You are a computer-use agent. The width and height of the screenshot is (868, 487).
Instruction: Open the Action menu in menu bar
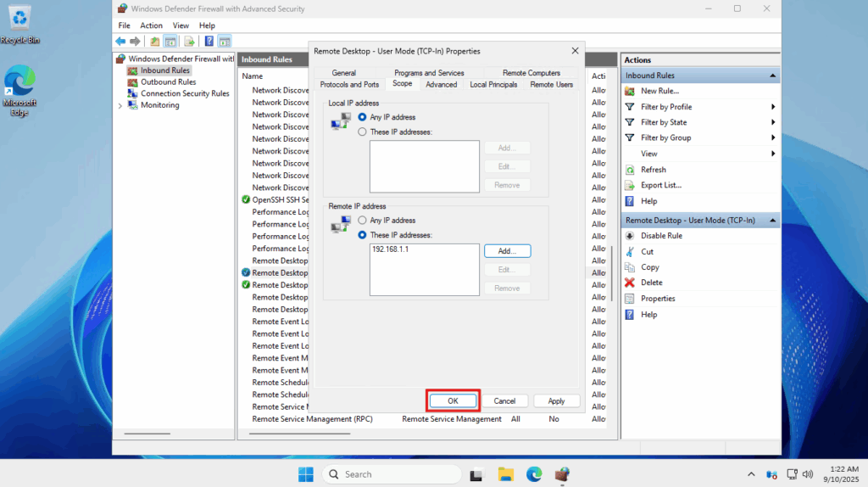[151, 25]
